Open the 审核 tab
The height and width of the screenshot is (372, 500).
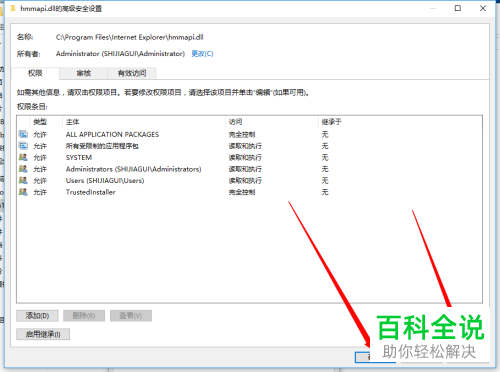[83, 73]
